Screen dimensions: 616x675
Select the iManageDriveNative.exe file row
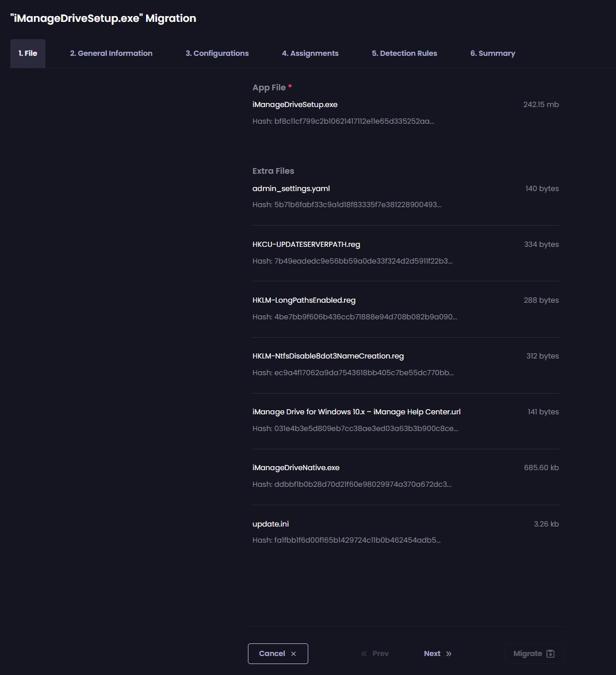296,467
